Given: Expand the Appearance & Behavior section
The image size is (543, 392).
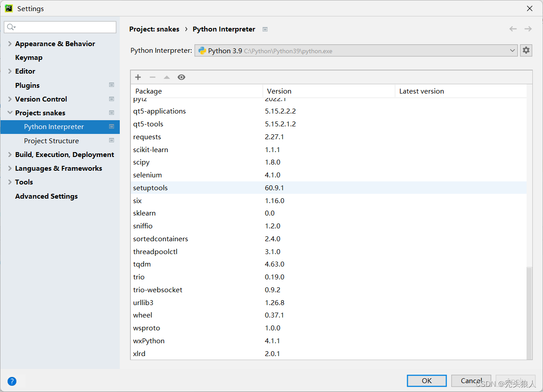Looking at the screenshot, I should (10, 43).
